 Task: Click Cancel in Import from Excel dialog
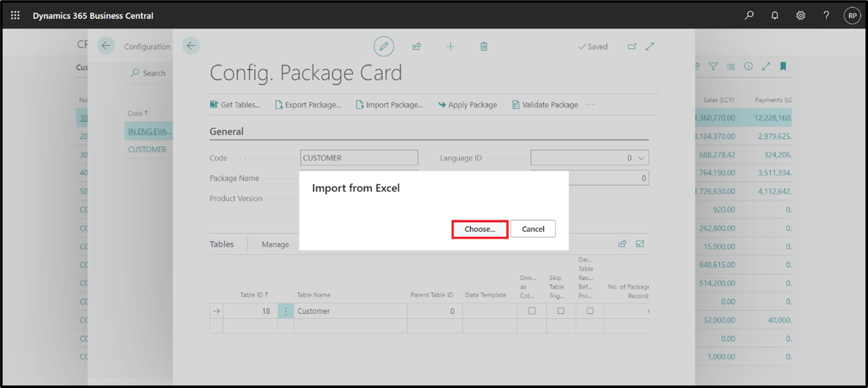point(533,229)
